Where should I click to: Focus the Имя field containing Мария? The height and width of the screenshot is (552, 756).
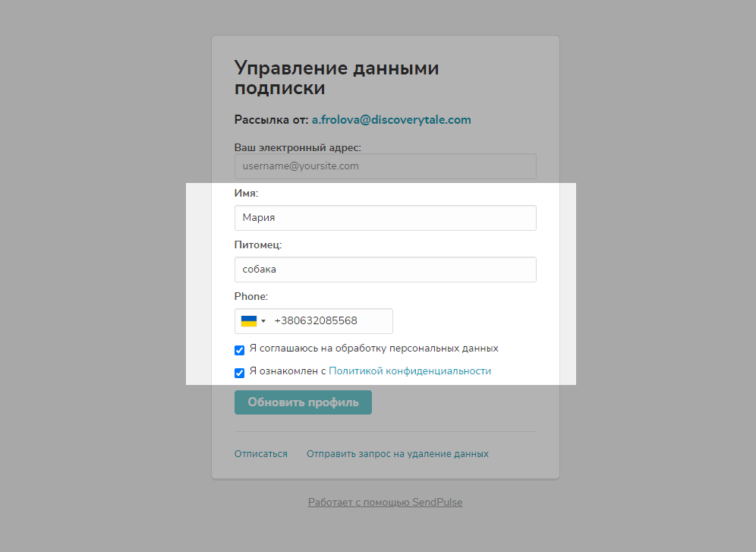tap(385, 218)
